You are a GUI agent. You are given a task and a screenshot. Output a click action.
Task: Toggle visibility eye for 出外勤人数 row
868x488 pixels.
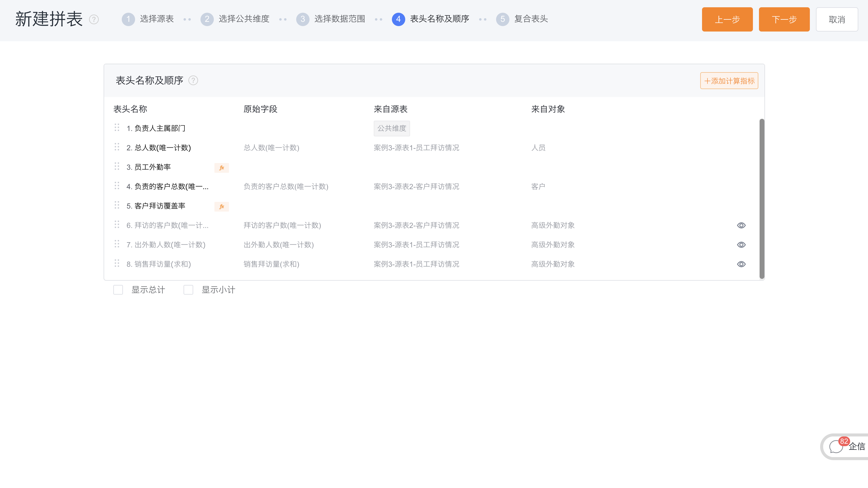pos(741,245)
